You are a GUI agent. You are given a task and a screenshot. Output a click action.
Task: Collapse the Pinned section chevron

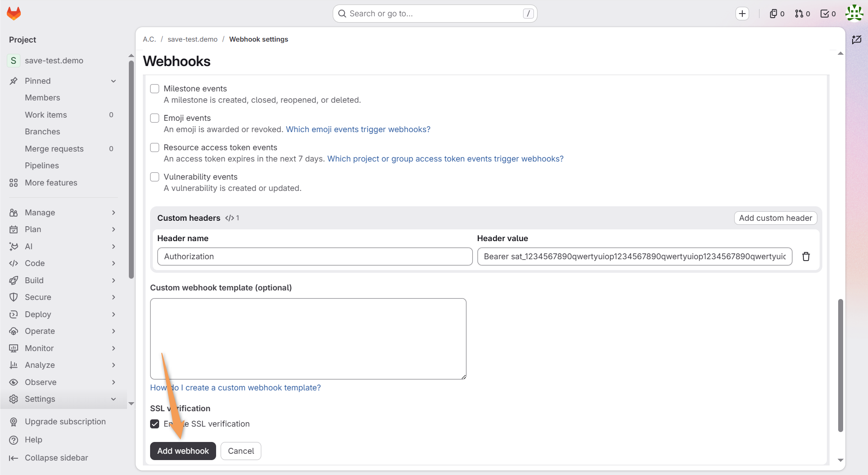pos(113,81)
